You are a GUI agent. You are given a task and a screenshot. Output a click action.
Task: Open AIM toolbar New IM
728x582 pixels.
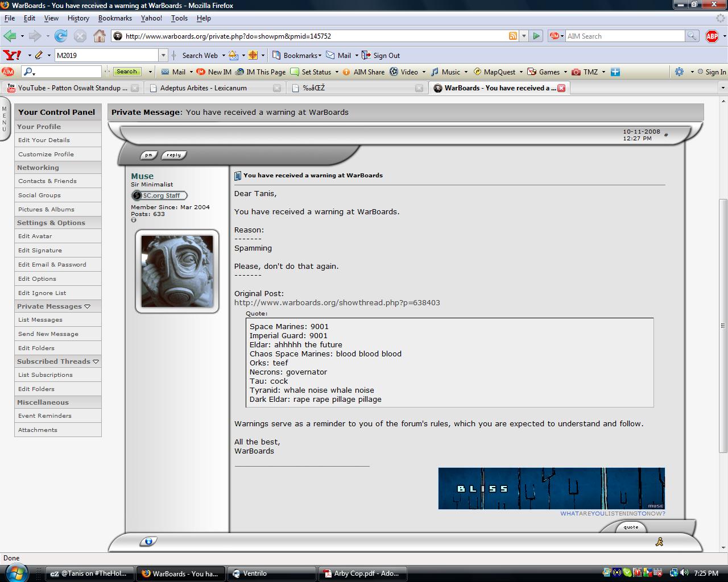point(214,72)
